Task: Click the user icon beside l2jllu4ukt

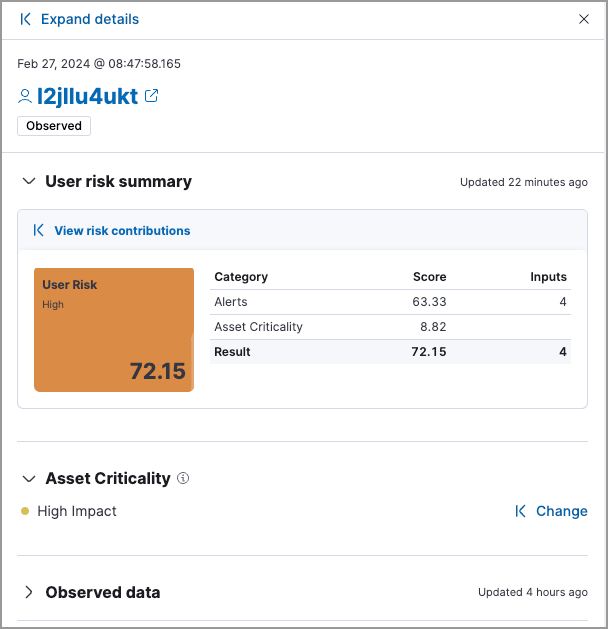Action: pyautogui.click(x=25, y=97)
